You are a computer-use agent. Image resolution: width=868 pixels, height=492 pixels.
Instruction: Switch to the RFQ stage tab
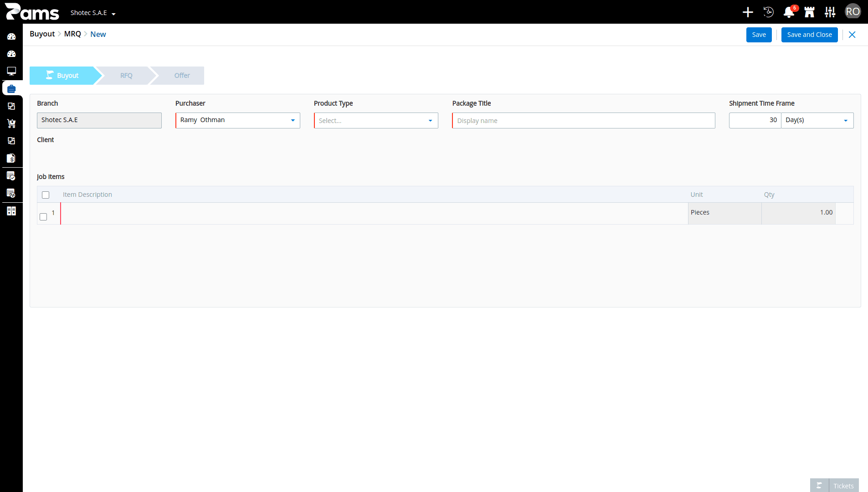click(126, 76)
